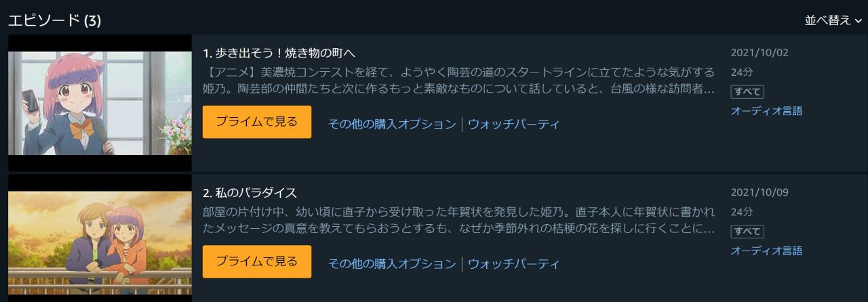The width and height of the screenshot is (868, 302).
Task: Open オーディオ言語 for episode 2
Action: tap(766, 251)
